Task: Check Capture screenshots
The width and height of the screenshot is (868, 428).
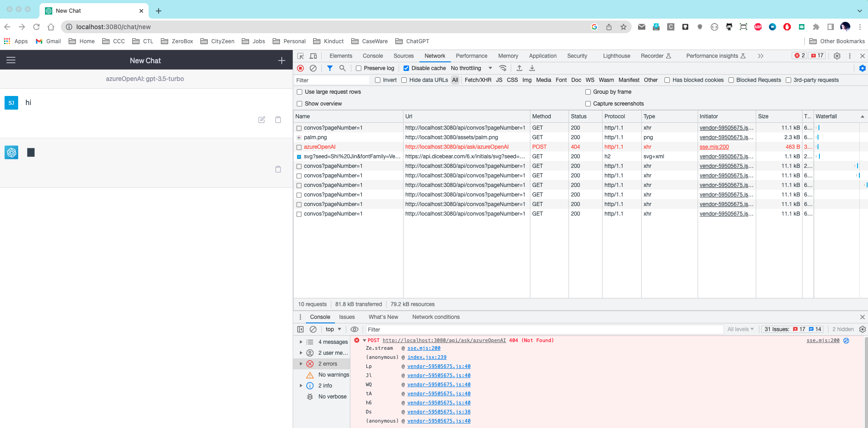Action: pos(588,103)
